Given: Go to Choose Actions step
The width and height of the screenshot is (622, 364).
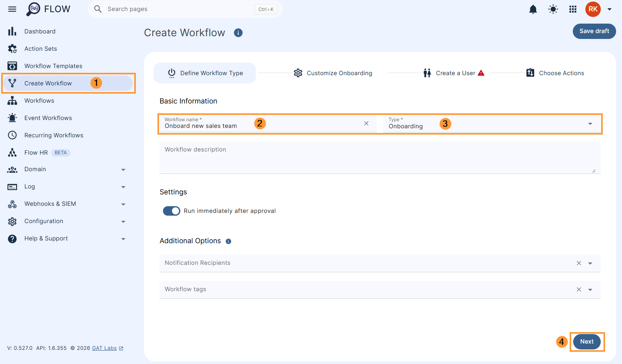Looking at the screenshot, I should [x=555, y=73].
